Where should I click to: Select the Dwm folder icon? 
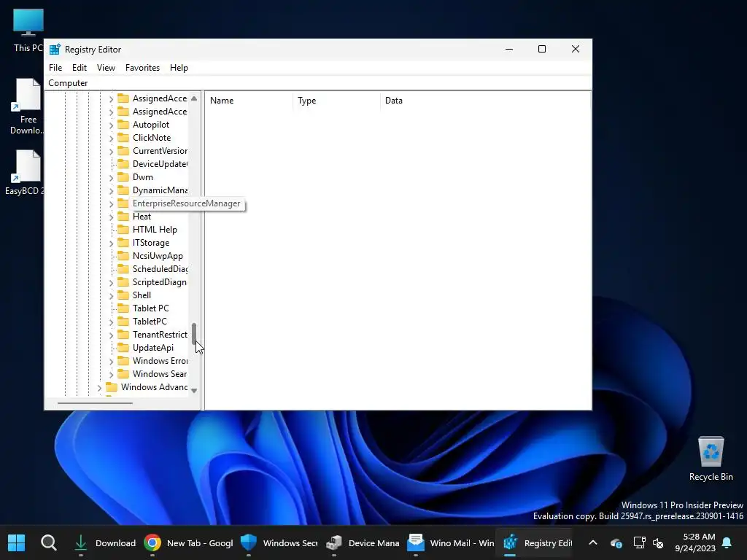click(x=123, y=176)
